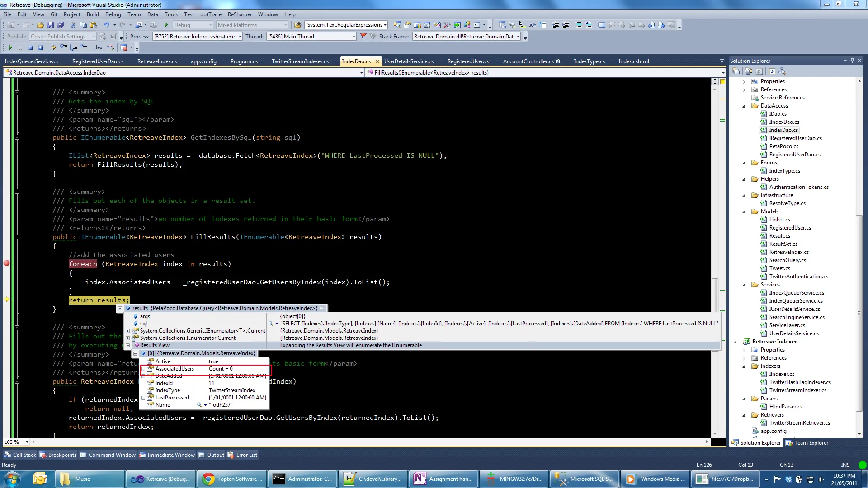Stop debugging with the blue square icon
This screenshot has height=488, width=868.
pos(30,47)
